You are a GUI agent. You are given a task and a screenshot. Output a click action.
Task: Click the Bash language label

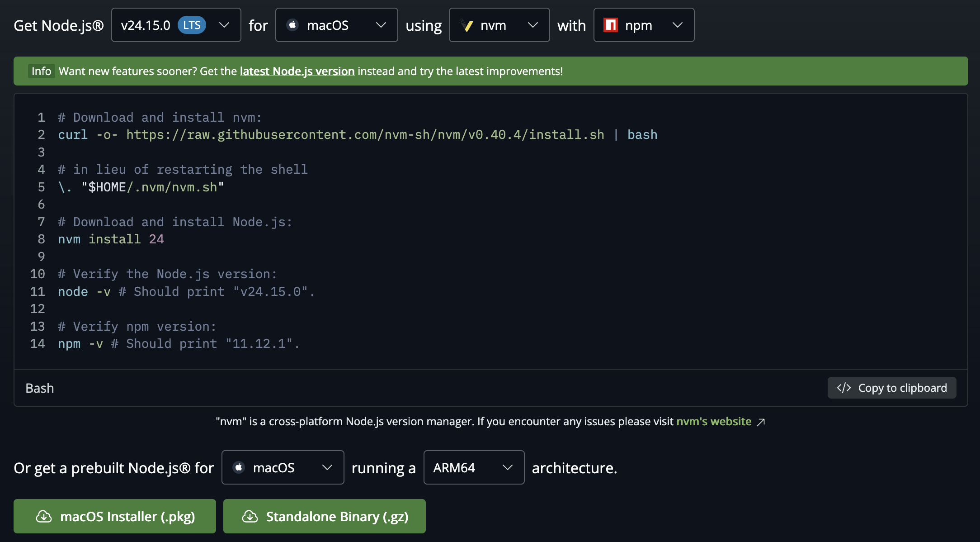[40, 388]
